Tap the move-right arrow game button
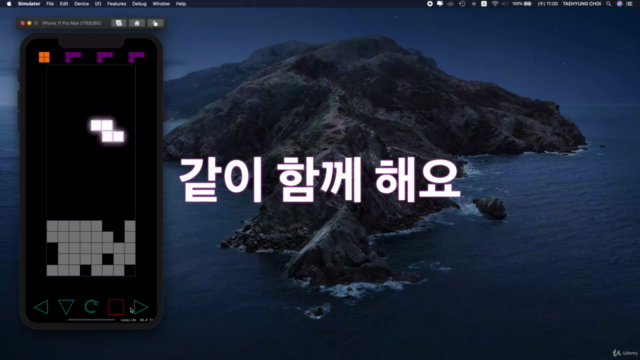Image resolution: width=640 pixels, height=360 pixels. click(141, 307)
